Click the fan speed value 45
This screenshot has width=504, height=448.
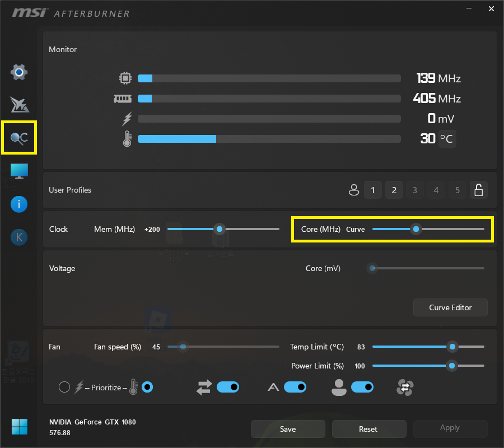pyautogui.click(x=156, y=347)
